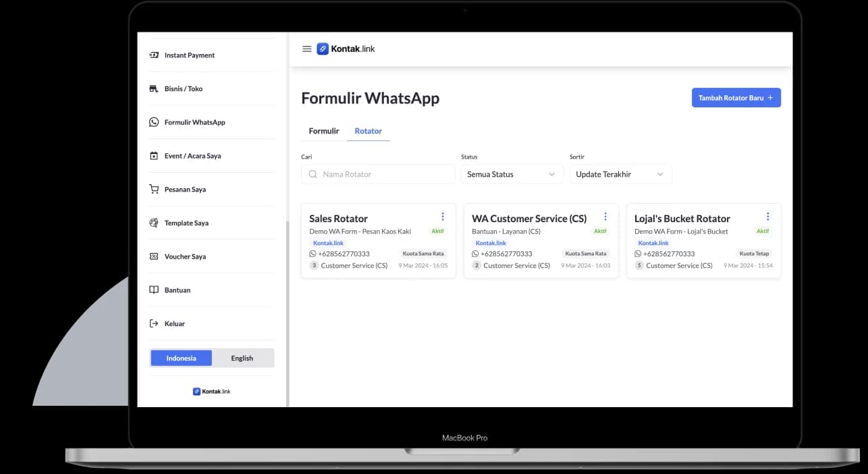Click Kuota Sama Rata on Sales Rotator
Screen dimensions: 868x474
[423, 254]
